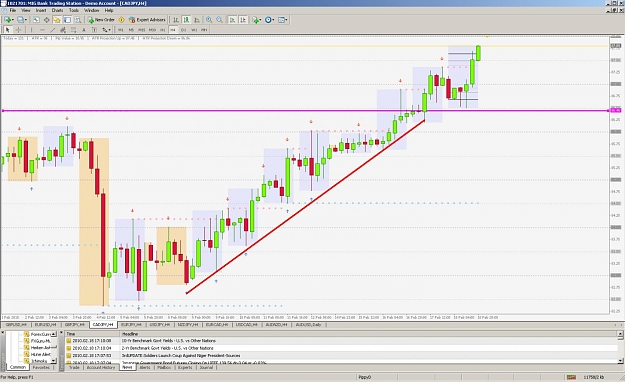Screen dimensions: 625x382
Task: Open the View menu
Action: pos(26,10)
